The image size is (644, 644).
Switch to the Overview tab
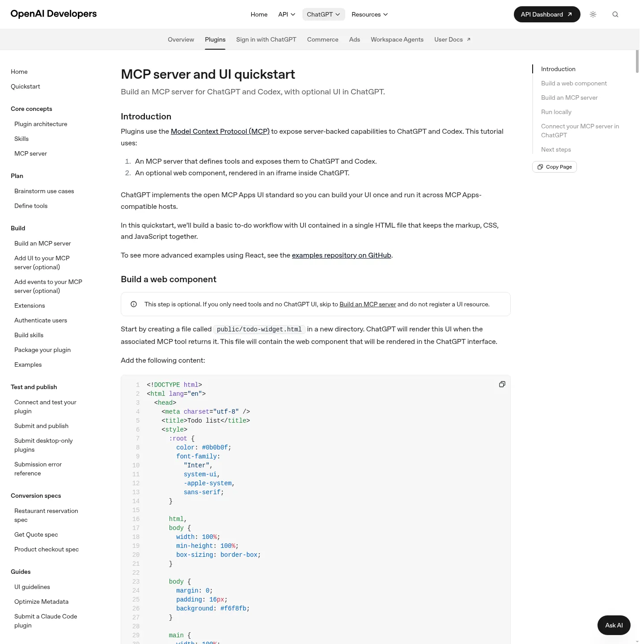click(x=181, y=39)
